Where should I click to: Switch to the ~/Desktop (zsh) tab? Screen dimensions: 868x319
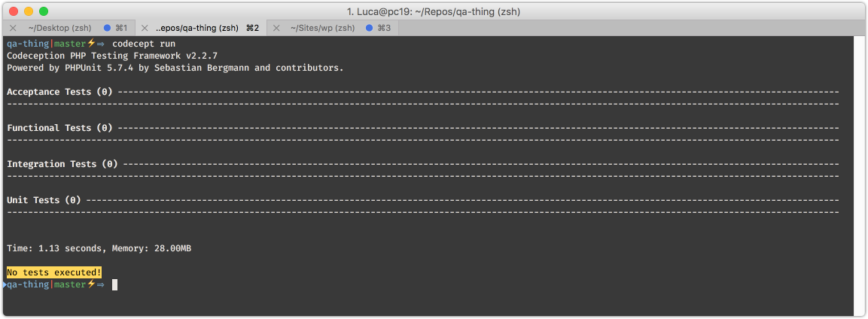[59, 28]
